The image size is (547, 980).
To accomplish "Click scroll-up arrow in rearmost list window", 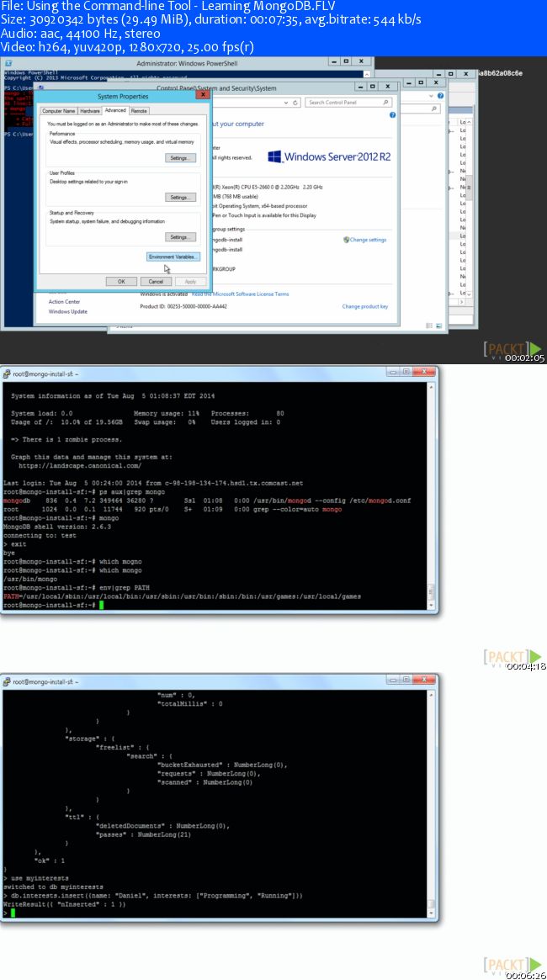I will (470, 122).
